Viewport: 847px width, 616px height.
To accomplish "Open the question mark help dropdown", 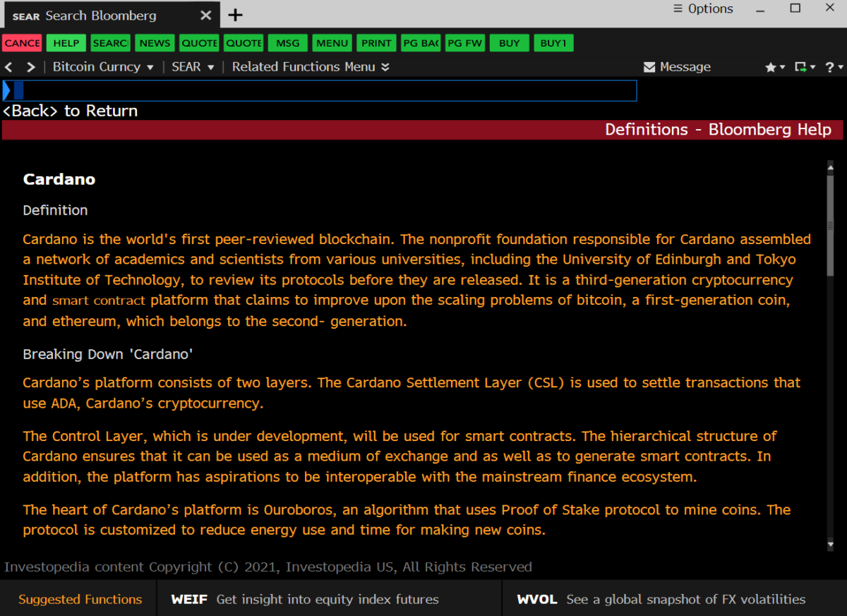I will click(x=834, y=67).
